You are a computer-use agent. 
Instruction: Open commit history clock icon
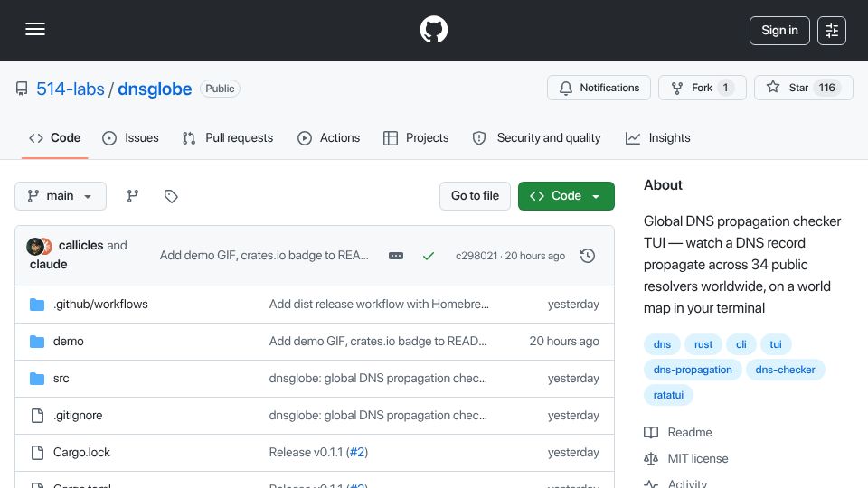click(x=588, y=256)
